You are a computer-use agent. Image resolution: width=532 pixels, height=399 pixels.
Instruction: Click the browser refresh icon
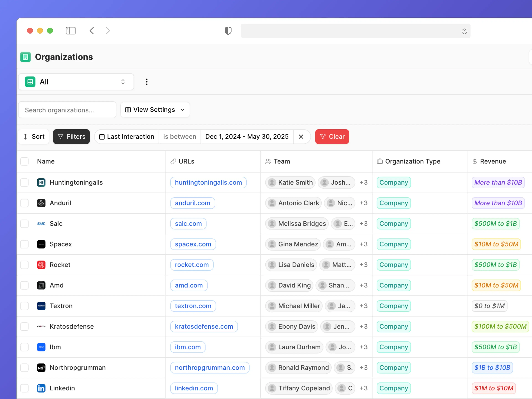pyautogui.click(x=464, y=31)
